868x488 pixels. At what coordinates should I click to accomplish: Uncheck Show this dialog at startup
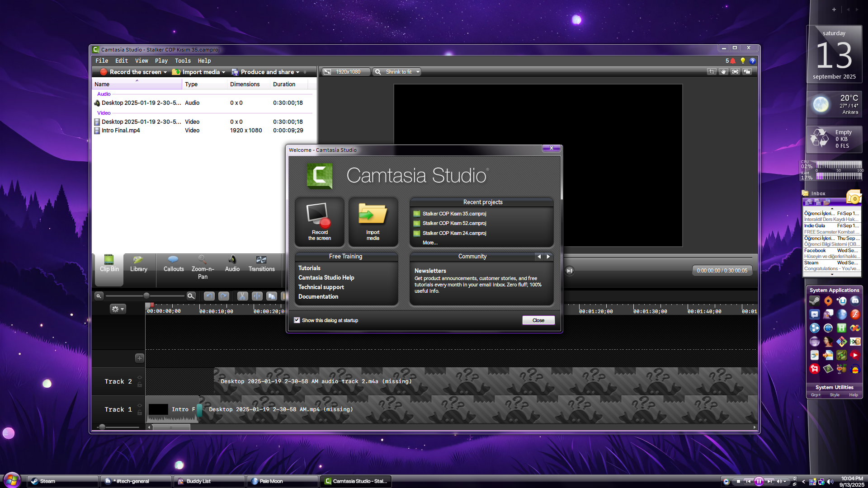point(297,320)
